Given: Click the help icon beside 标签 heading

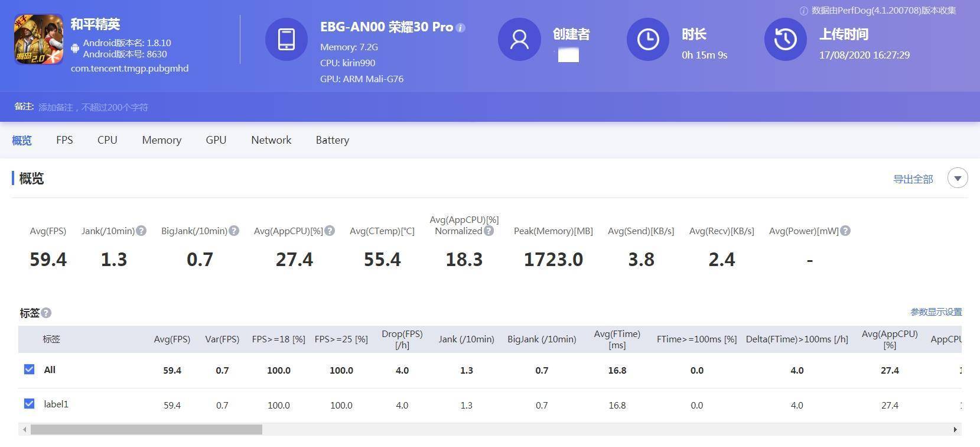Looking at the screenshot, I should tap(46, 313).
